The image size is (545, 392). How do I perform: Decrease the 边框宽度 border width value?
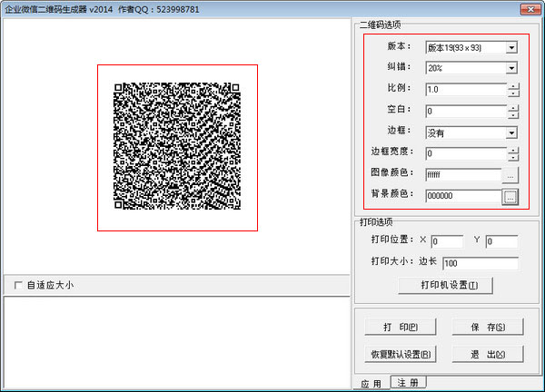pyautogui.click(x=513, y=157)
